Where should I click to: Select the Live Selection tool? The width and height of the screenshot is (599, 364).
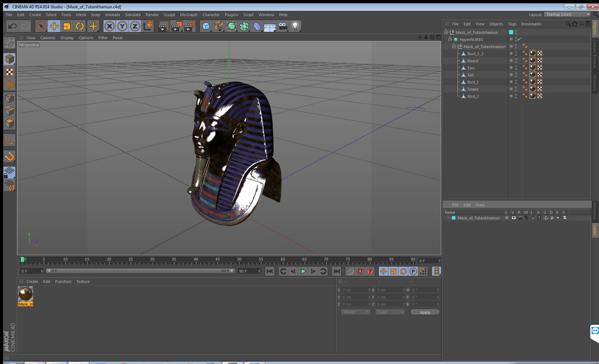coord(41,26)
